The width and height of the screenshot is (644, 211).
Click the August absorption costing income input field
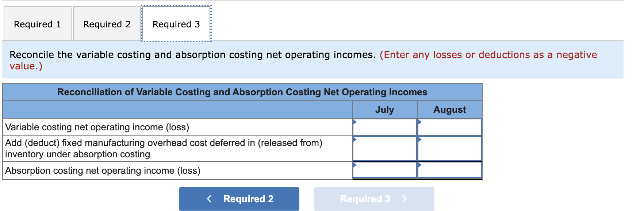coord(449,170)
